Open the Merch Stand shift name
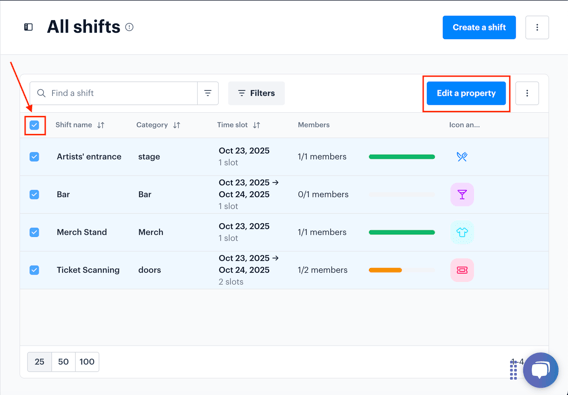Viewport: 568px width, 395px height. (82, 232)
